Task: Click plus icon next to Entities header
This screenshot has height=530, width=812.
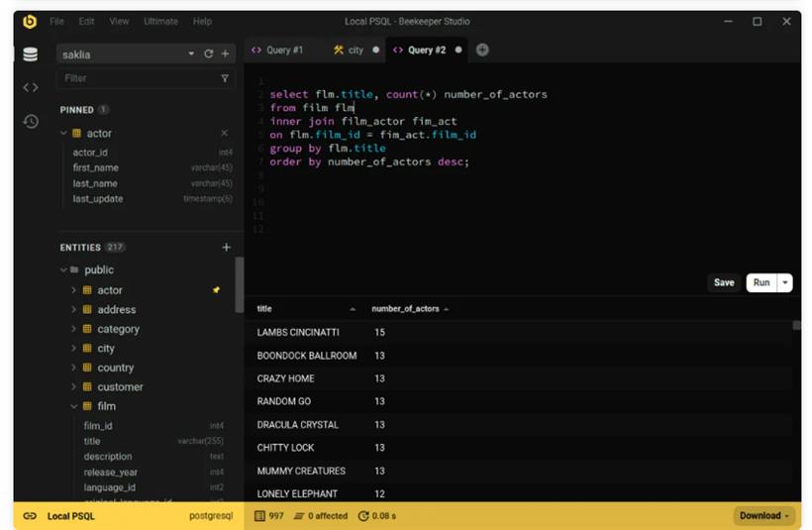Action: point(226,248)
